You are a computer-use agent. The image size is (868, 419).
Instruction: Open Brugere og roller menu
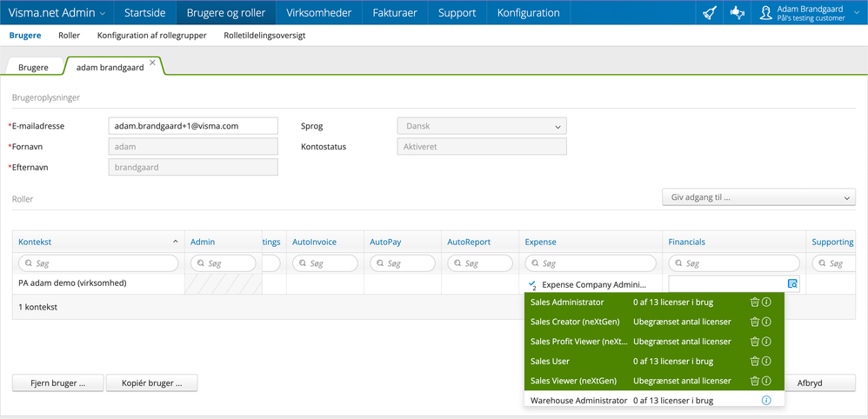(x=226, y=13)
